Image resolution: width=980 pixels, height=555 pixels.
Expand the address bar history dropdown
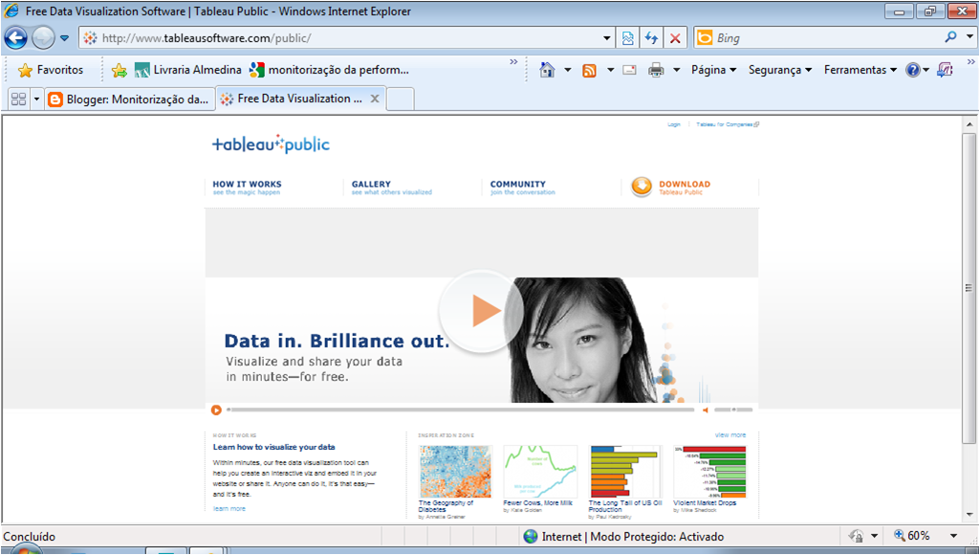(607, 38)
